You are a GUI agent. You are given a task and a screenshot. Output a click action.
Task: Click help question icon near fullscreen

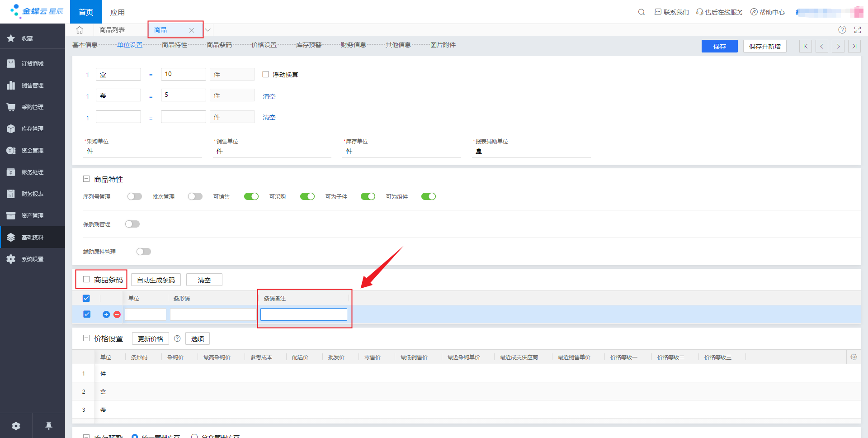point(842,30)
